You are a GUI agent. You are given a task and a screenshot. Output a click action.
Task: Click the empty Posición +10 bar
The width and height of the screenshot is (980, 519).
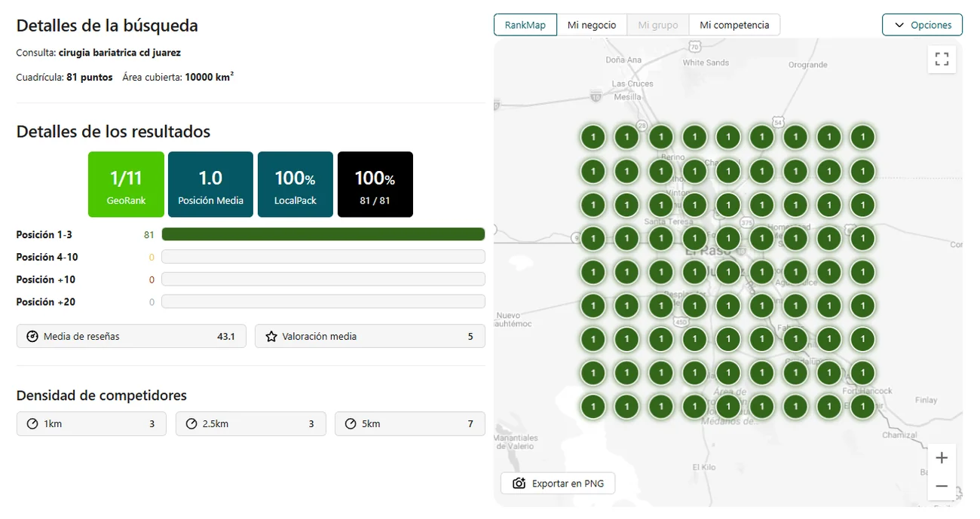(x=323, y=279)
